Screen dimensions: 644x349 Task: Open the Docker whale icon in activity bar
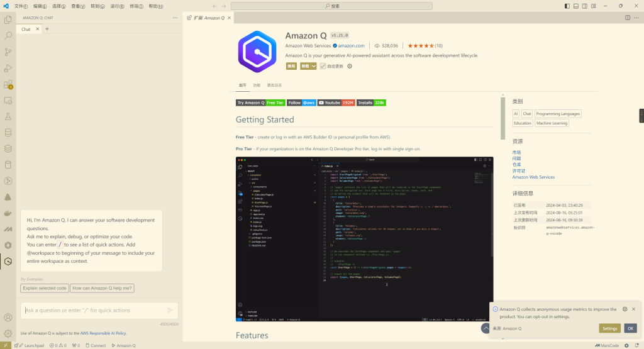(x=8, y=213)
